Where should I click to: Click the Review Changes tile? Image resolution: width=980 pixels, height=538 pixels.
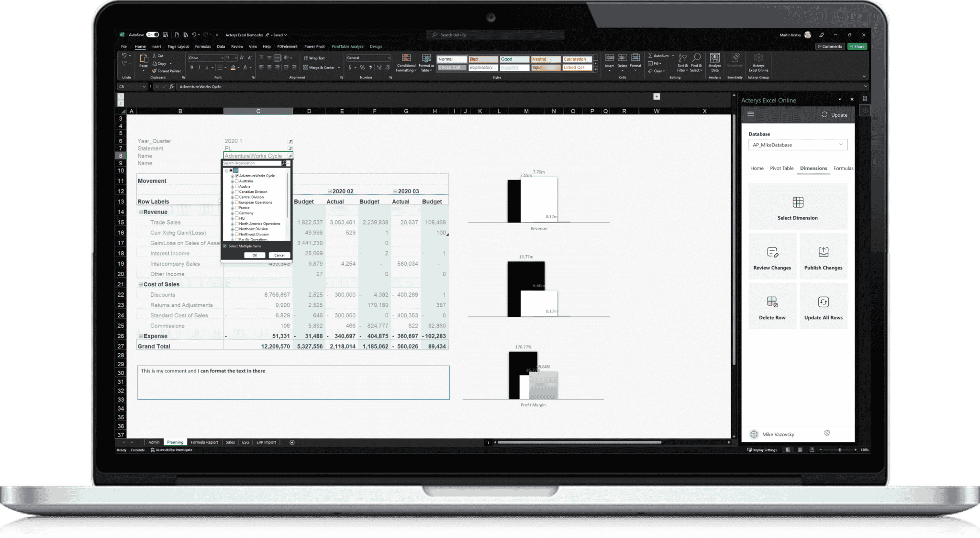point(772,257)
